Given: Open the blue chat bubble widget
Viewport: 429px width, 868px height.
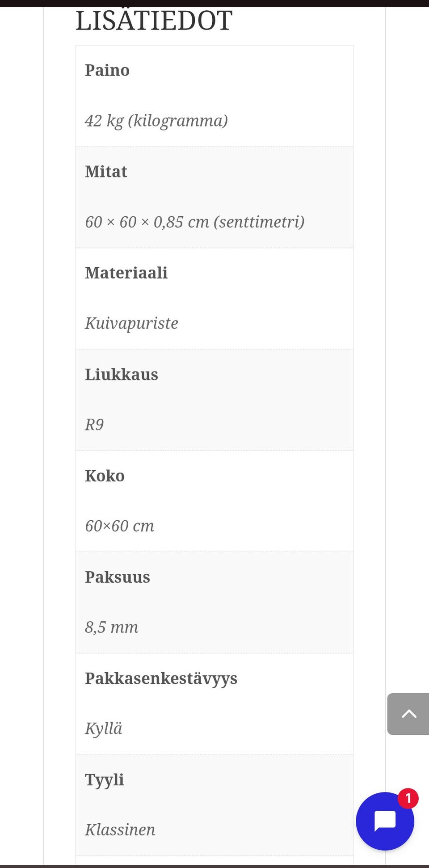Looking at the screenshot, I should pyautogui.click(x=385, y=821).
